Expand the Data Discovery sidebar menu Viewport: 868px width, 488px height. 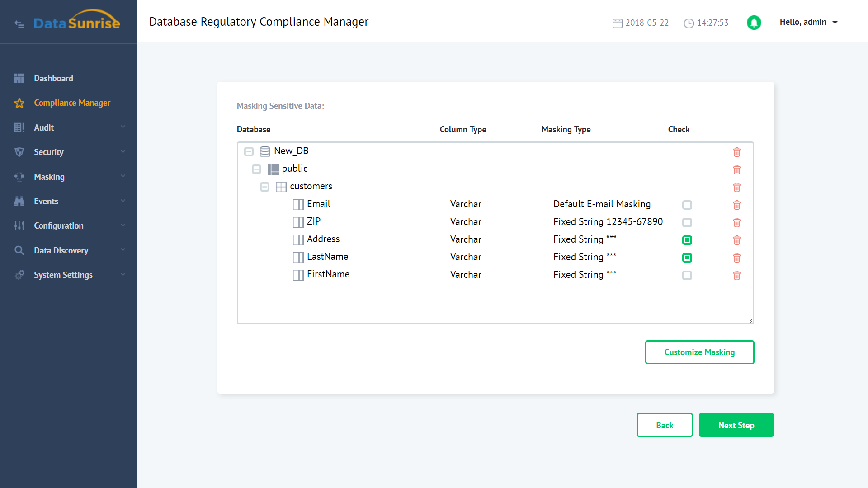tap(61, 250)
